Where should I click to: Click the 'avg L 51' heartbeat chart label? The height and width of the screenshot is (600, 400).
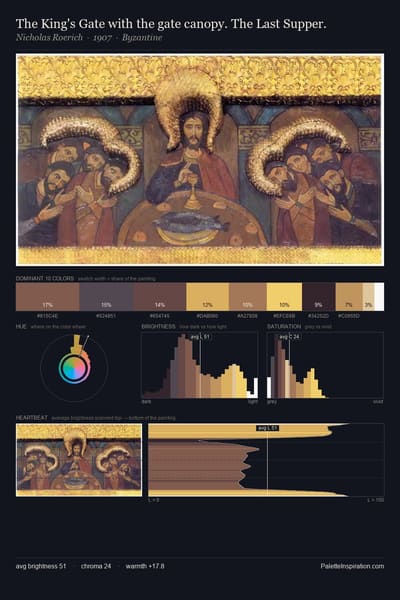tap(267, 428)
